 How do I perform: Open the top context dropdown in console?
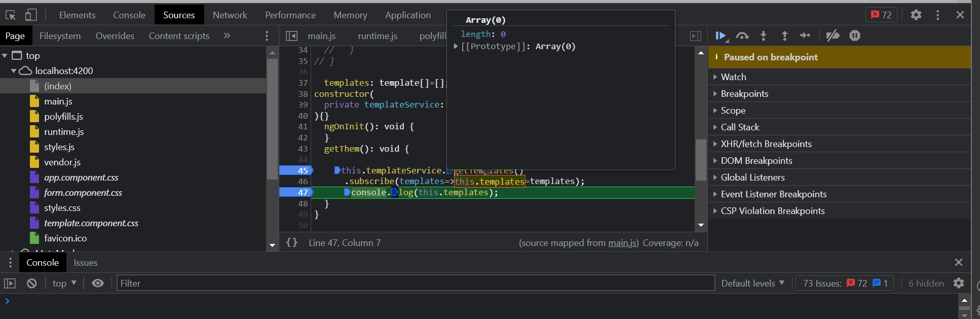pos(64,283)
